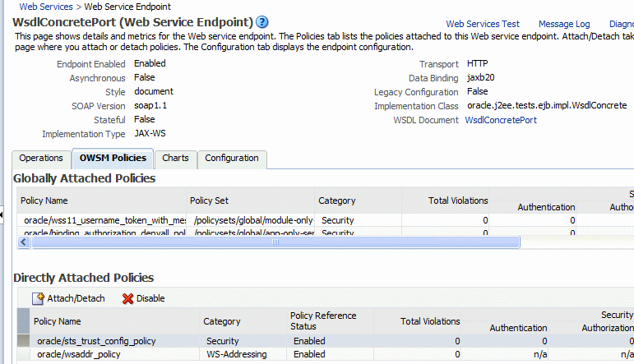Open the help icon beside the endpoint title
This screenshot has width=634, height=364.
262,22
